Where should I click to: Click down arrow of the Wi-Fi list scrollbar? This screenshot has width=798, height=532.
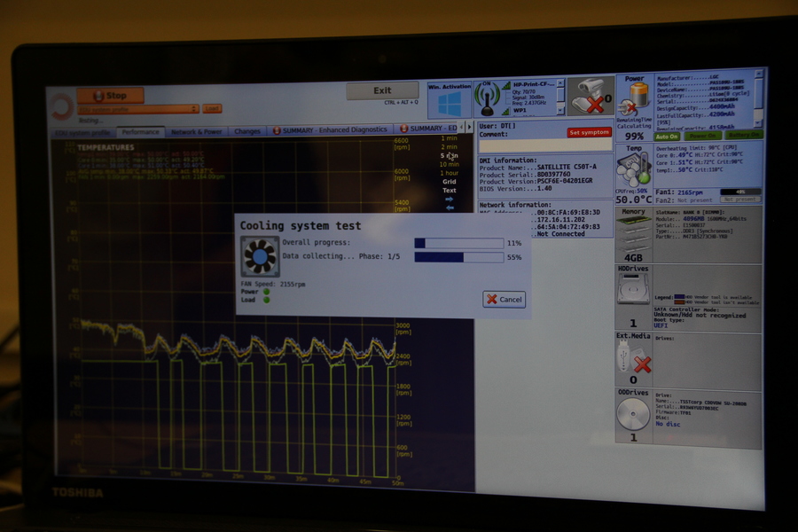(560, 111)
